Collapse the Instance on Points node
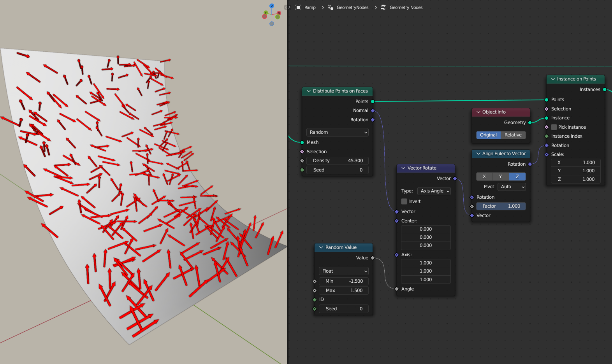612x364 pixels. click(x=553, y=79)
